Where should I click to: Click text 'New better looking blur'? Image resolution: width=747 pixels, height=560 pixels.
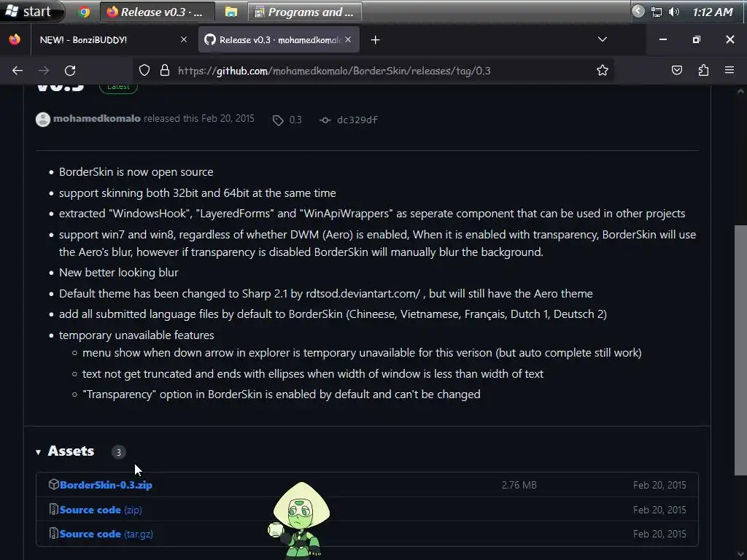[x=119, y=273]
